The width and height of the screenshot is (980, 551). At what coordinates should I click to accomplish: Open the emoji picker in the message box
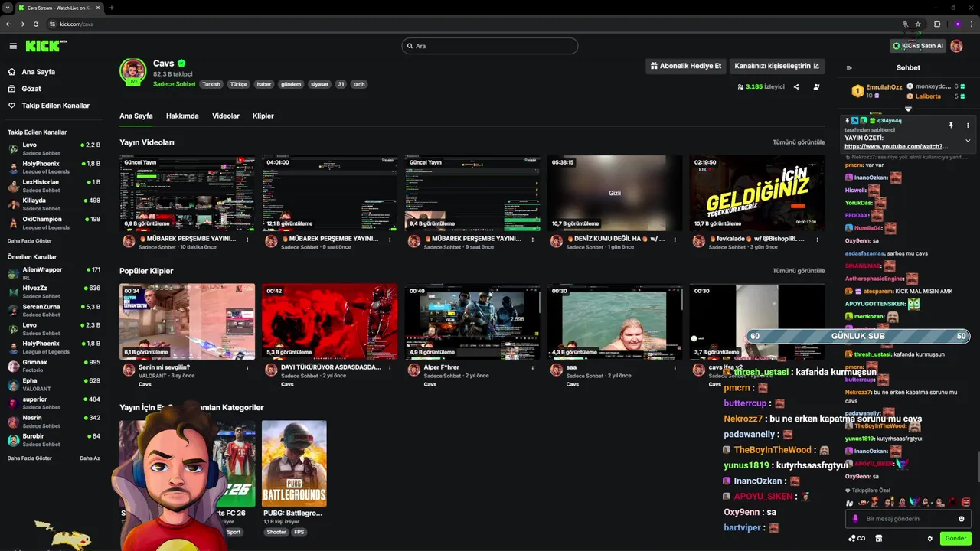coord(962,519)
